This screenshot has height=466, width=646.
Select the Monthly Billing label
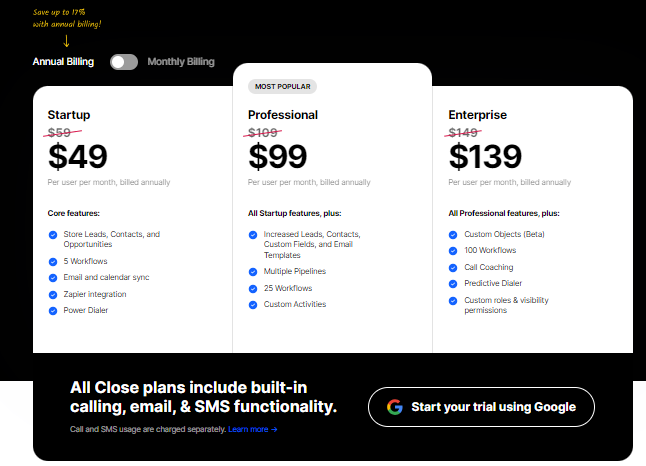181,62
